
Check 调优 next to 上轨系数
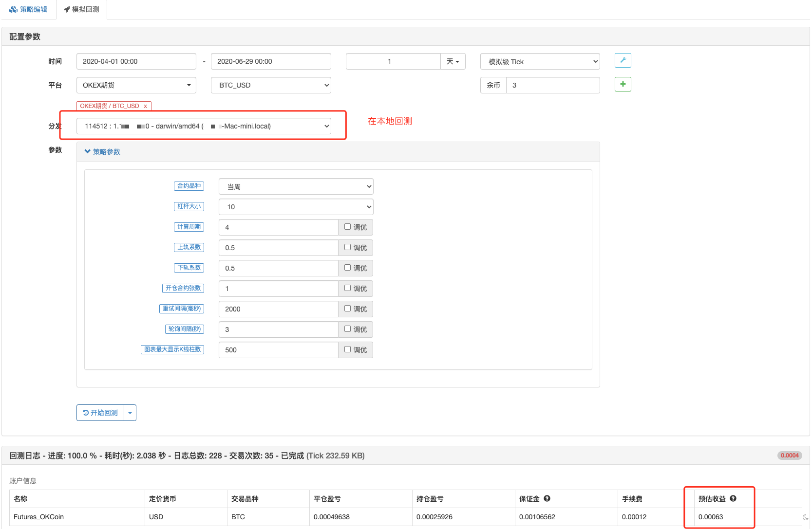346,247
